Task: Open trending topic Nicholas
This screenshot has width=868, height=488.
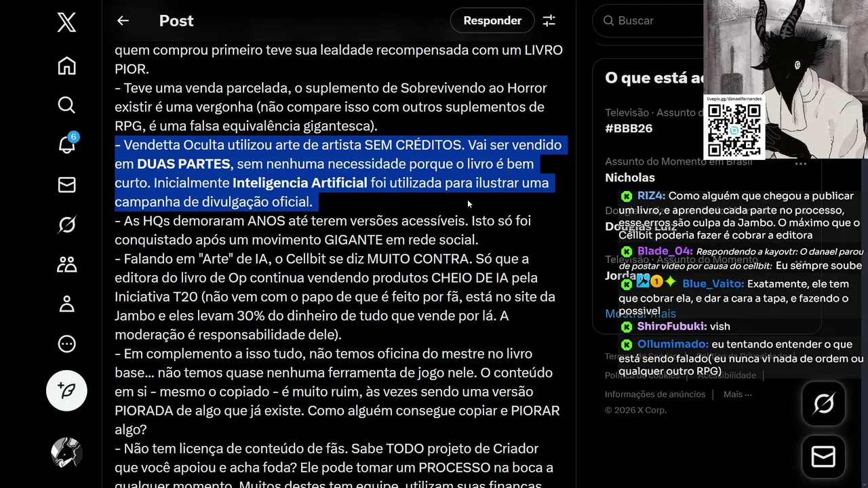Action: pyautogui.click(x=630, y=178)
